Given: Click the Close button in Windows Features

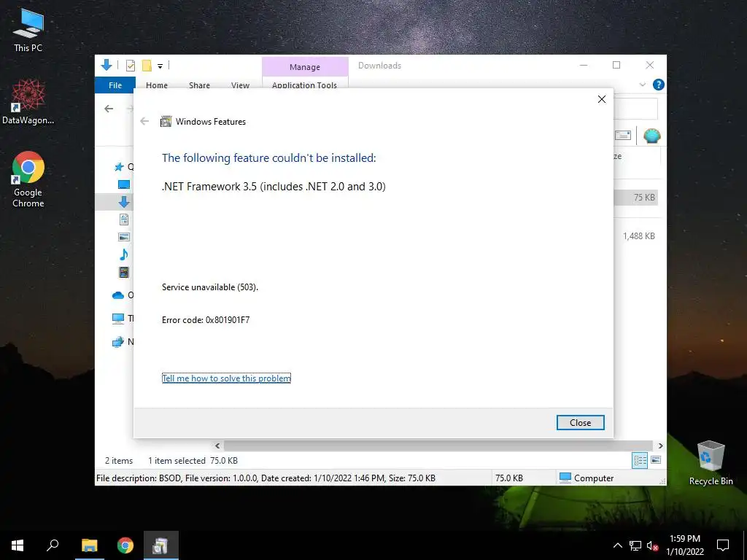Looking at the screenshot, I should tap(580, 422).
